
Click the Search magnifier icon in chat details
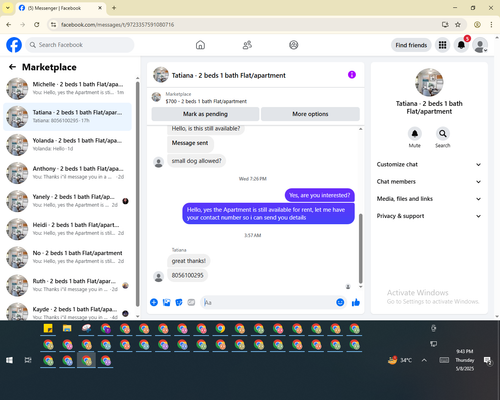click(443, 134)
